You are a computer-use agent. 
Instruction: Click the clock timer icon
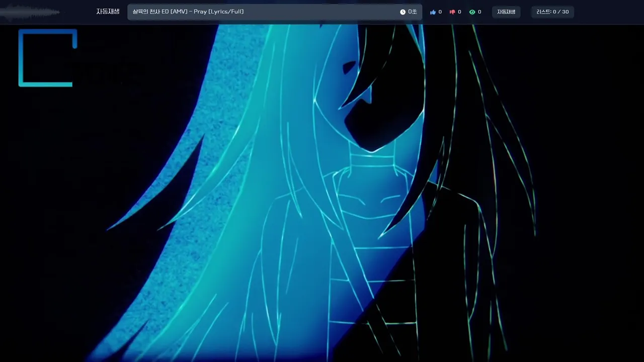click(x=403, y=12)
